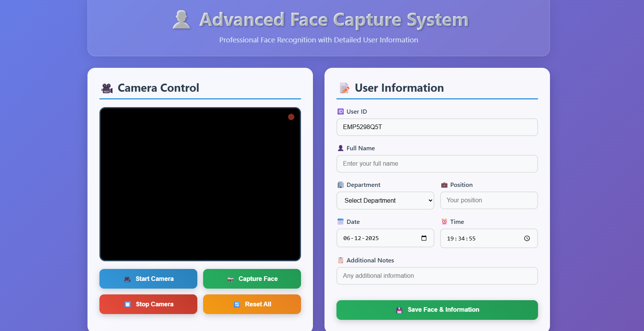644x331 pixels.
Task: Click the clipboard icon next to Additional Notes
Action: pos(341,260)
